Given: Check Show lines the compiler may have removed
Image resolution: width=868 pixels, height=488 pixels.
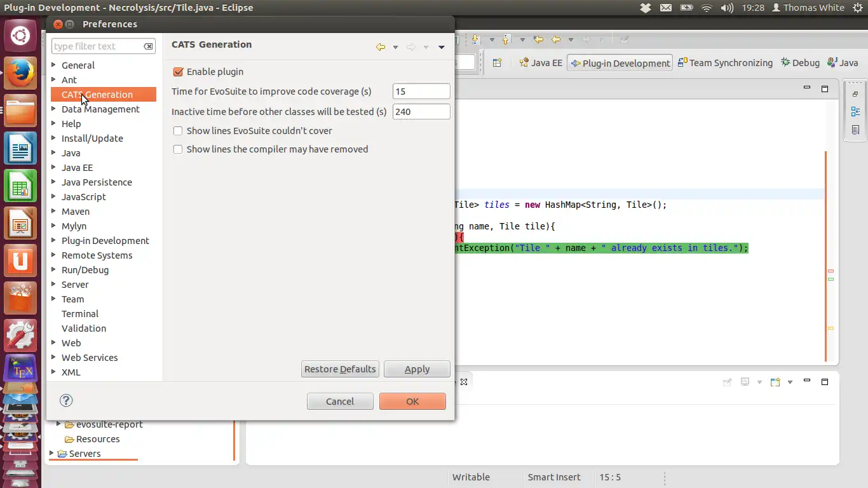Looking at the screenshot, I should [178, 149].
